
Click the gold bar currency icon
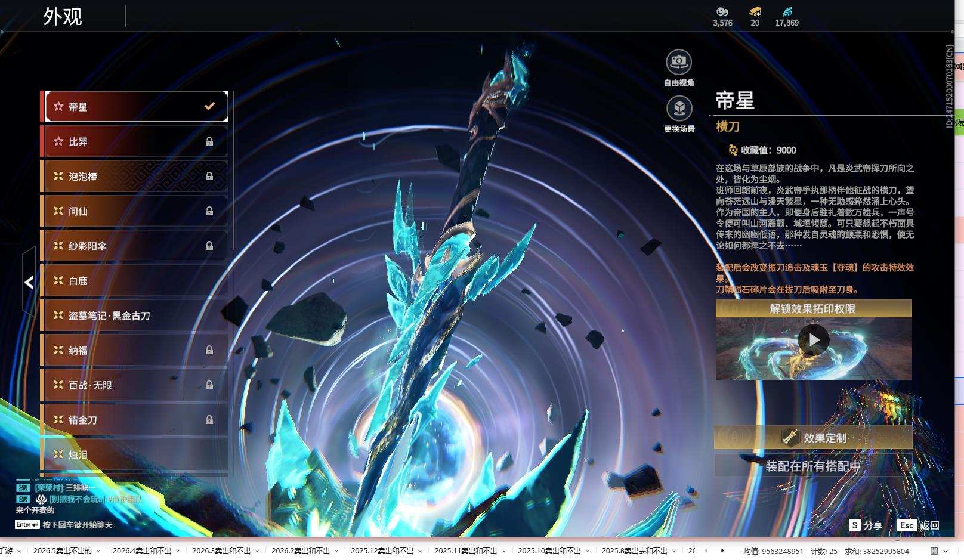[x=755, y=11]
